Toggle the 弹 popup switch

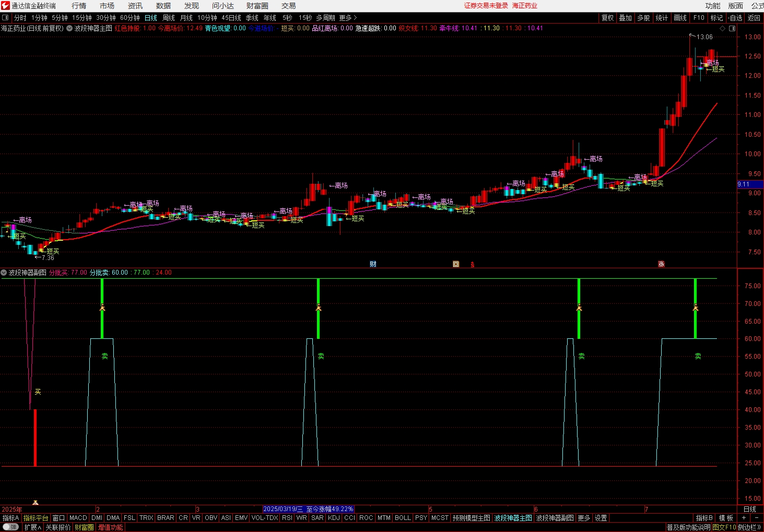10,527
